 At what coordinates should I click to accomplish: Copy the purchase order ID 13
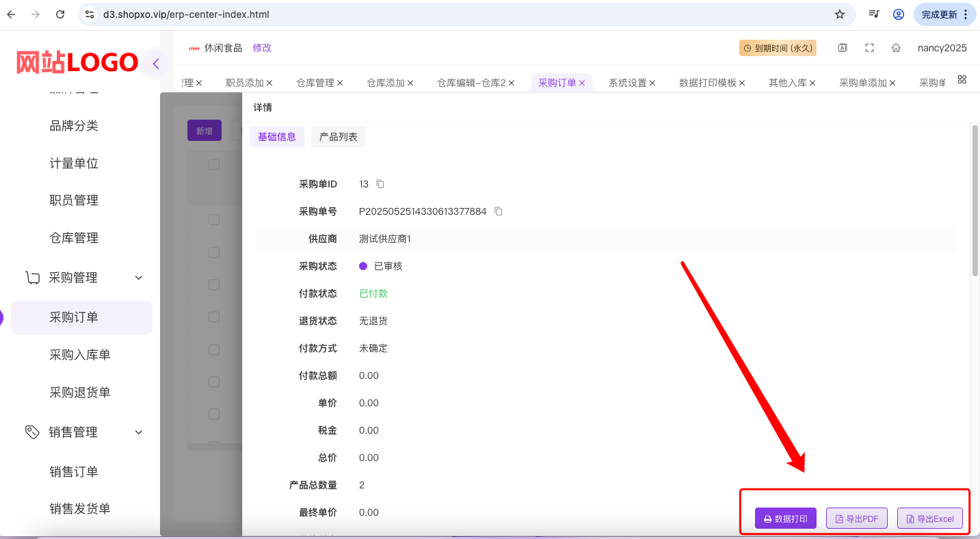[380, 184]
